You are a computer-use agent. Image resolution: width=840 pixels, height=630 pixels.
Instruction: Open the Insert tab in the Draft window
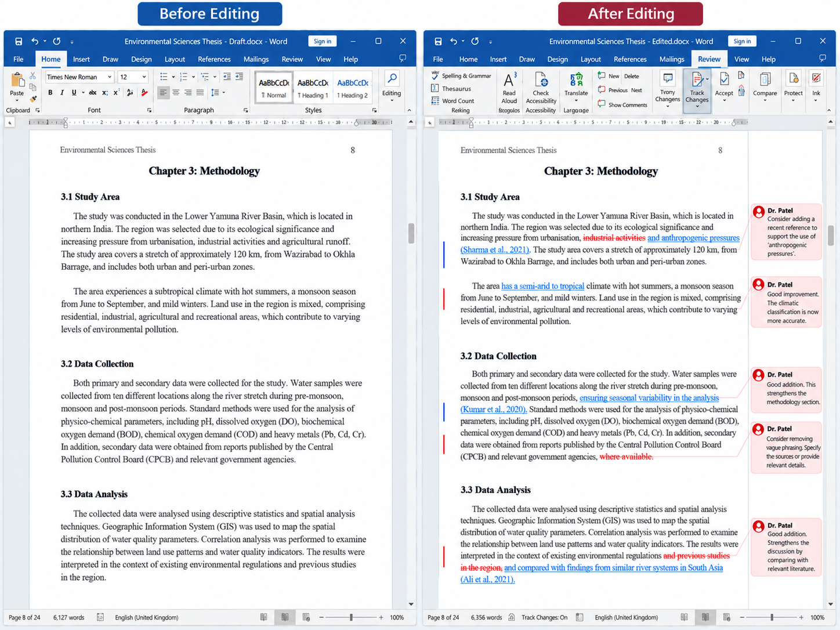pos(81,59)
